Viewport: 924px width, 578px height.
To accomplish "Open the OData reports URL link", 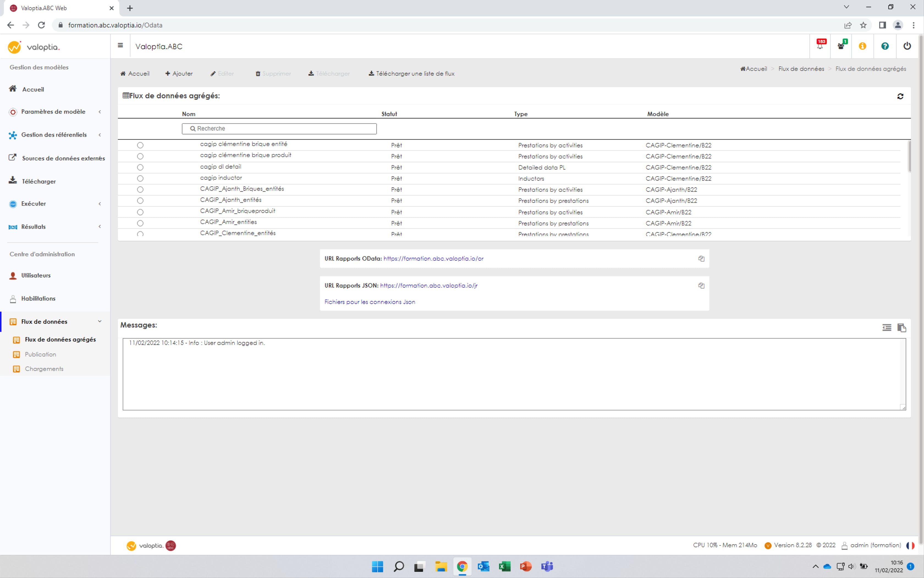I will (433, 258).
